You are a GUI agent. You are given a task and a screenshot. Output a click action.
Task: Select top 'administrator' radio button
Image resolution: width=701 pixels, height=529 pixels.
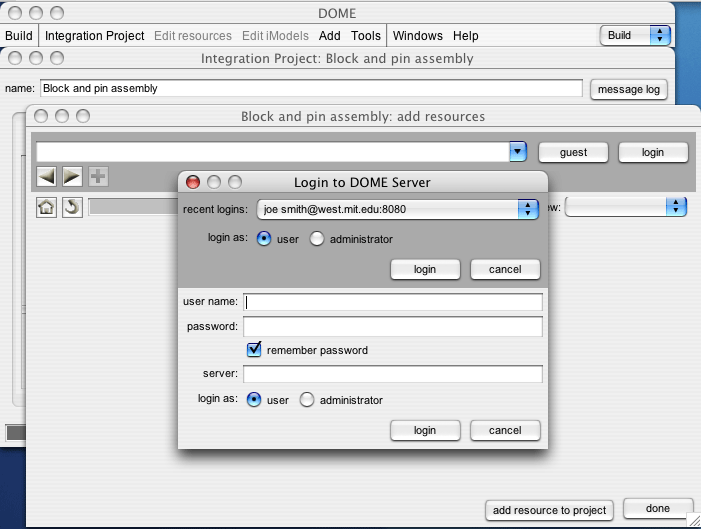tap(317, 238)
